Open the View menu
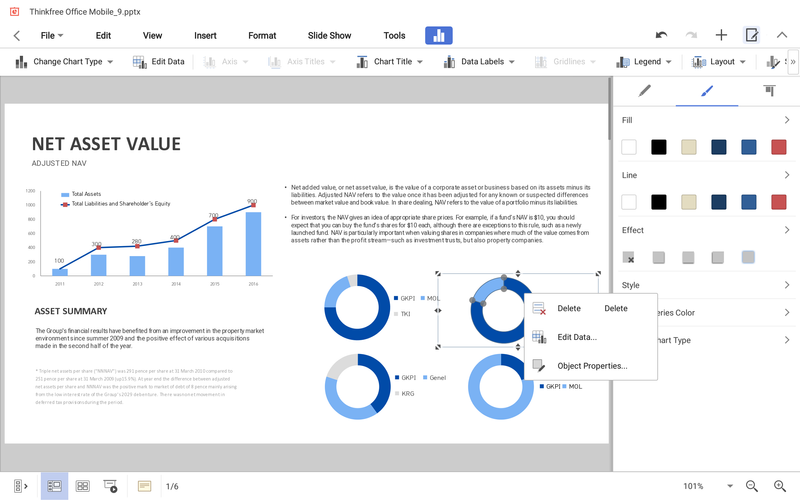 (x=152, y=35)
